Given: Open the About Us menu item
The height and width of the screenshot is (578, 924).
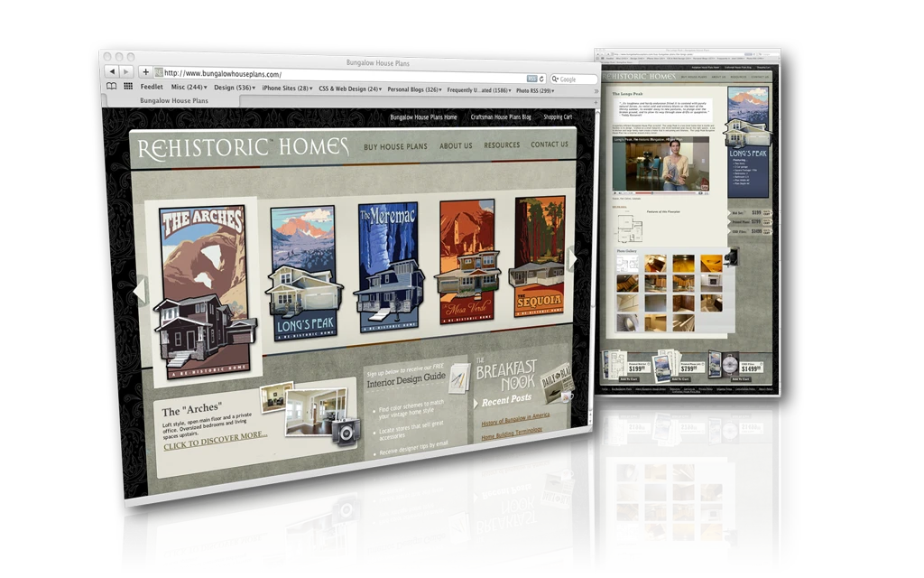Looking at the screenshot, I should [x=456, y=145].
